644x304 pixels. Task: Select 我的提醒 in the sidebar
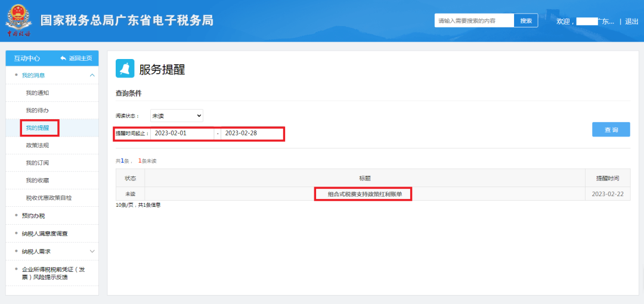click(x=38, y=128)
